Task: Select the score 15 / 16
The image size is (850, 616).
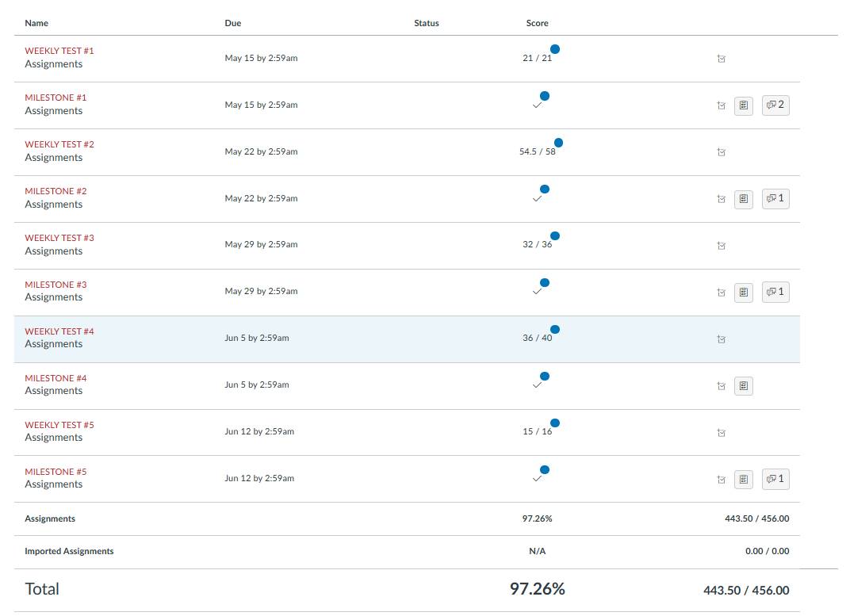Action: click(538, 432)
